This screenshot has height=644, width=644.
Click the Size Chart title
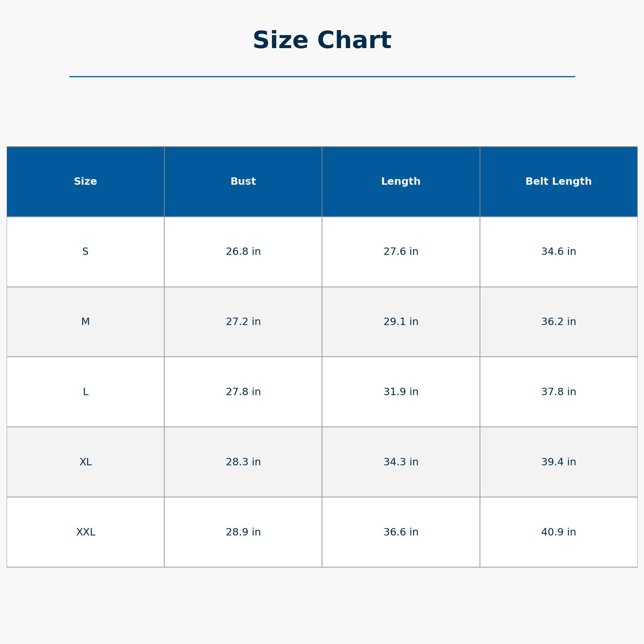322,40
